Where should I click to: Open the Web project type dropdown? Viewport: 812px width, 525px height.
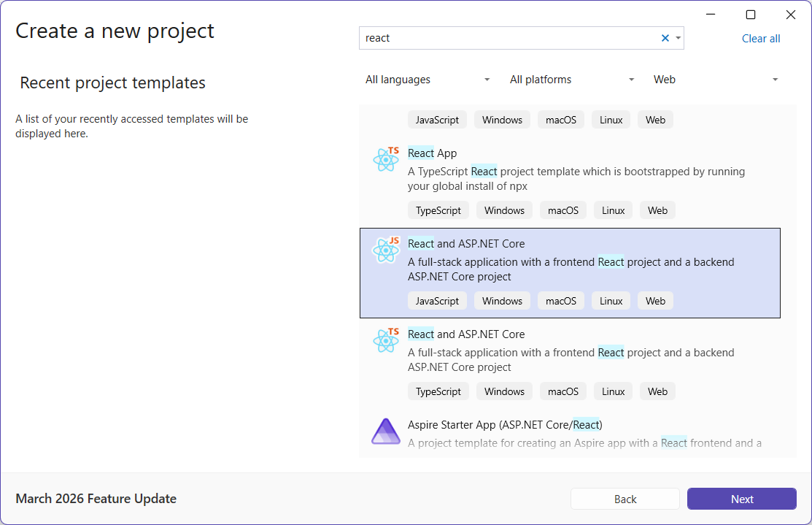[x=716, y=80]
